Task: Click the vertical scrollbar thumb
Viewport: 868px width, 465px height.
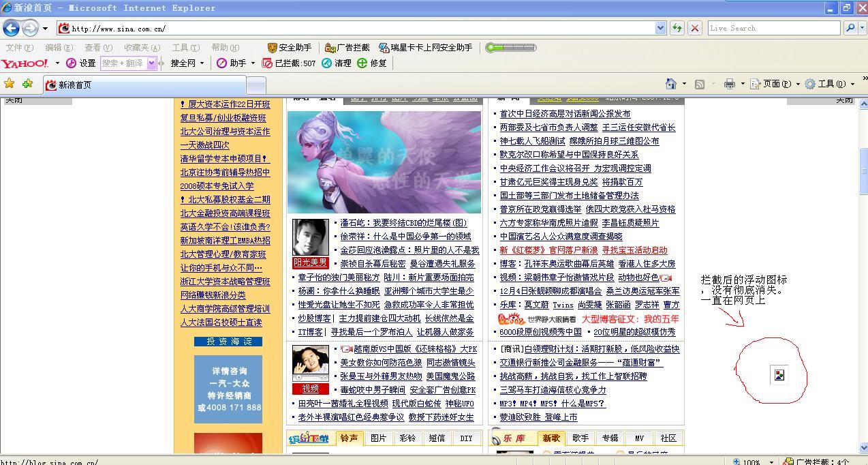Action: pyautogui.click(x=863, y=170)
